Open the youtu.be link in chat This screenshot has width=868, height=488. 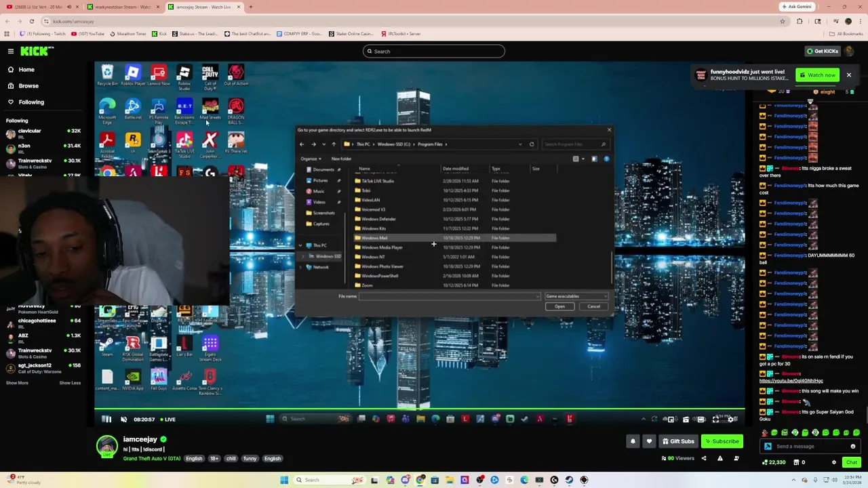point(791,381)
